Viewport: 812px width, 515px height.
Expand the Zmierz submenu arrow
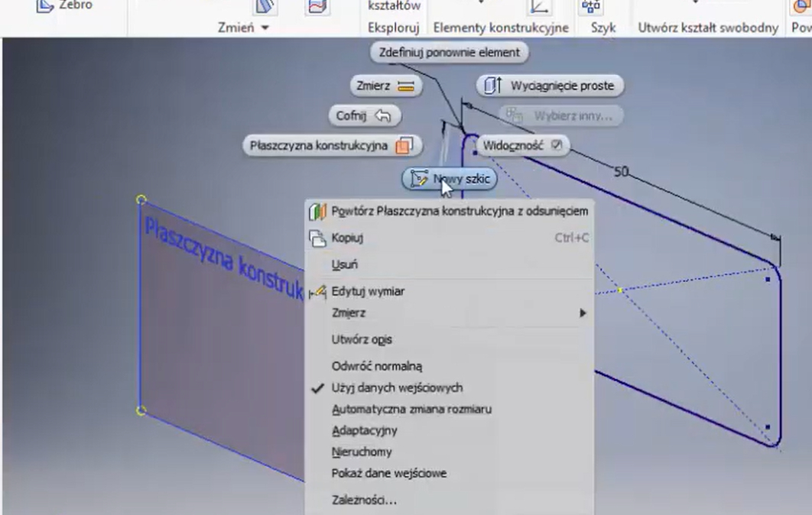[x=583, y=313]
